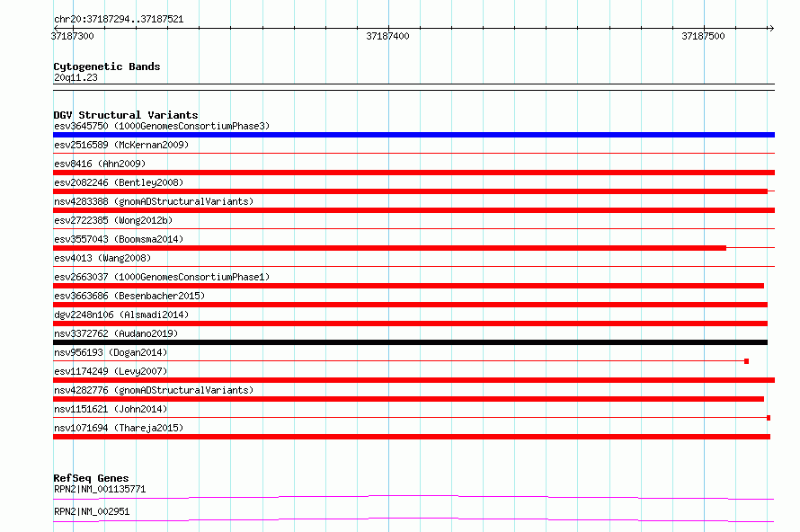Screen dimensions: 800x532
Task: Select nsv956193 (Dogan2014) label
Action: [111, 352]
